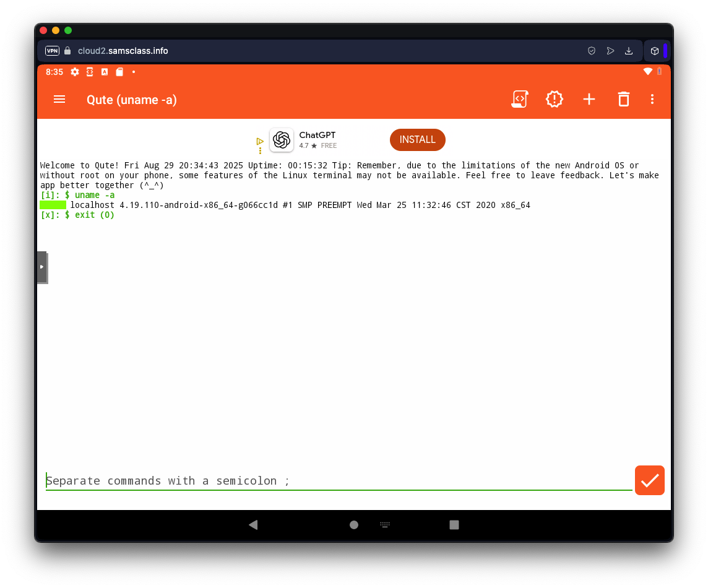Click the battery status indicator
708x588 pixels.
coord(659,71)
